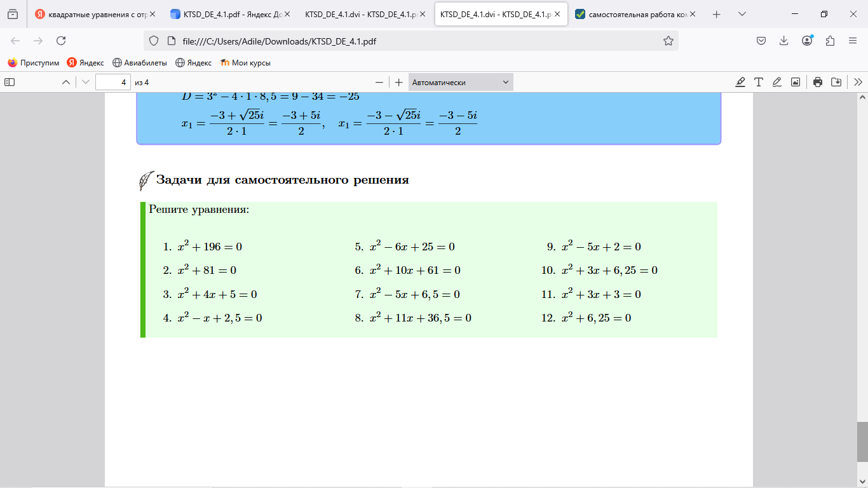This screenshot has height=488, width=868.
Task: Open the Downloads panel
Action: coord(784,41)
